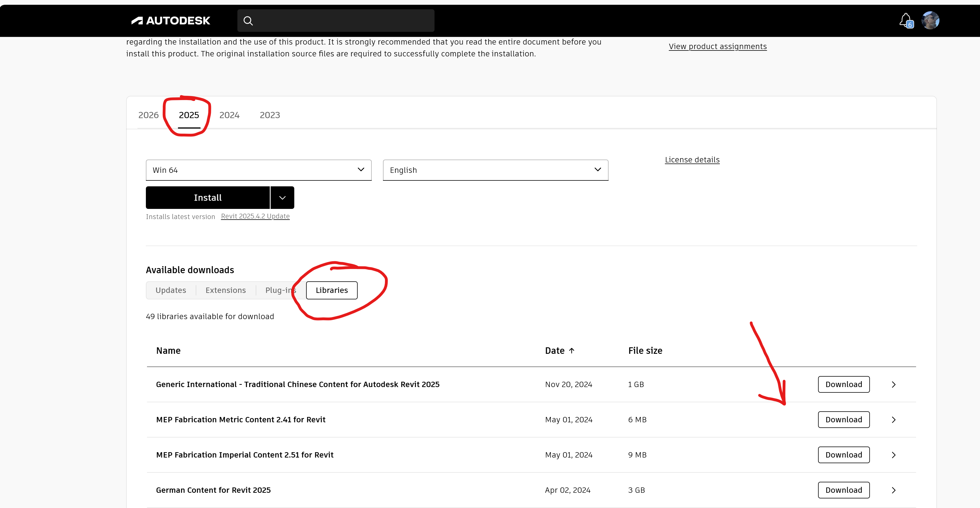The image size is (980, 508).
Task: Expand details chevron for German Content row
Action: click(894, 490)
